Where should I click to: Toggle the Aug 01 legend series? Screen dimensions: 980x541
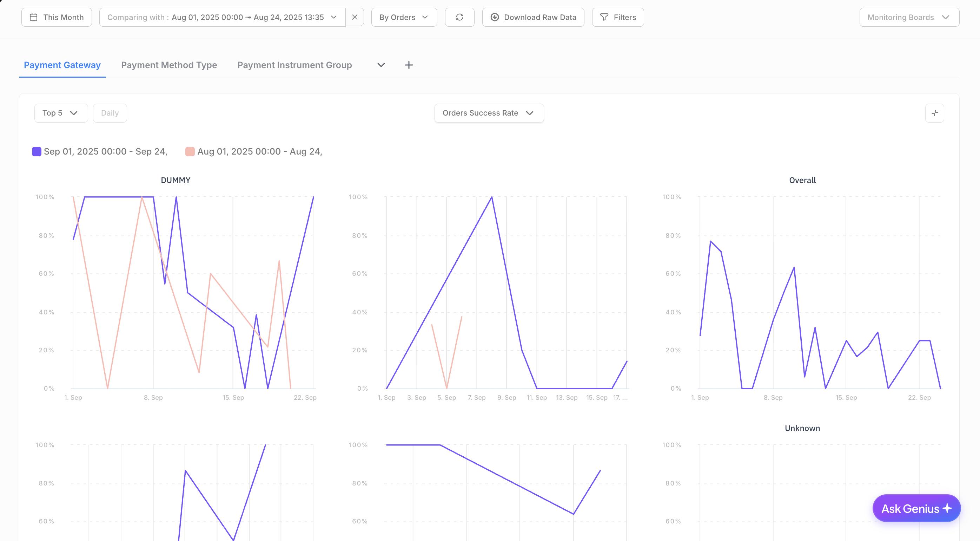259,151
